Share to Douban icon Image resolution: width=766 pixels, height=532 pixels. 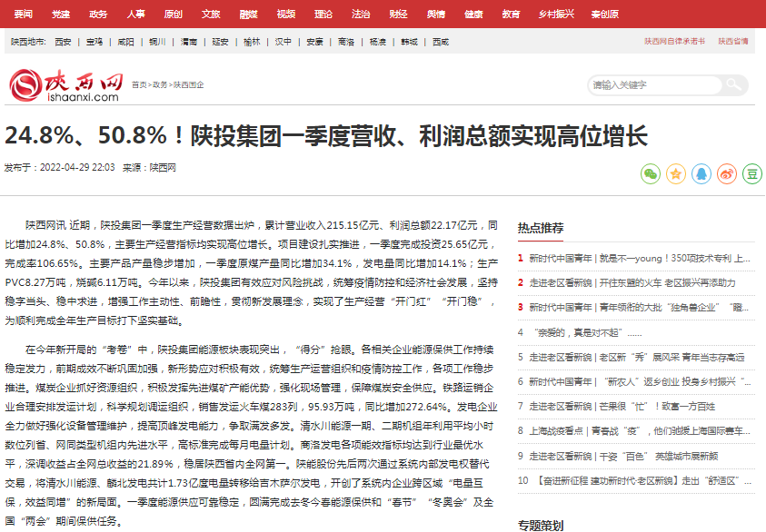pos(751,173)
